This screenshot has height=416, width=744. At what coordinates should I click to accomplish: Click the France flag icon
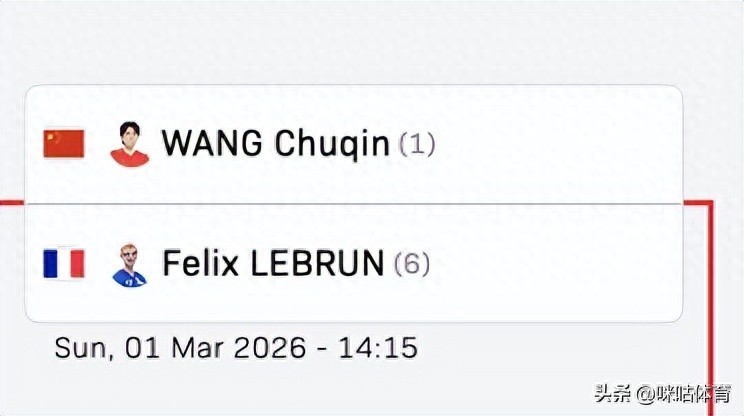tap(63, 264)
